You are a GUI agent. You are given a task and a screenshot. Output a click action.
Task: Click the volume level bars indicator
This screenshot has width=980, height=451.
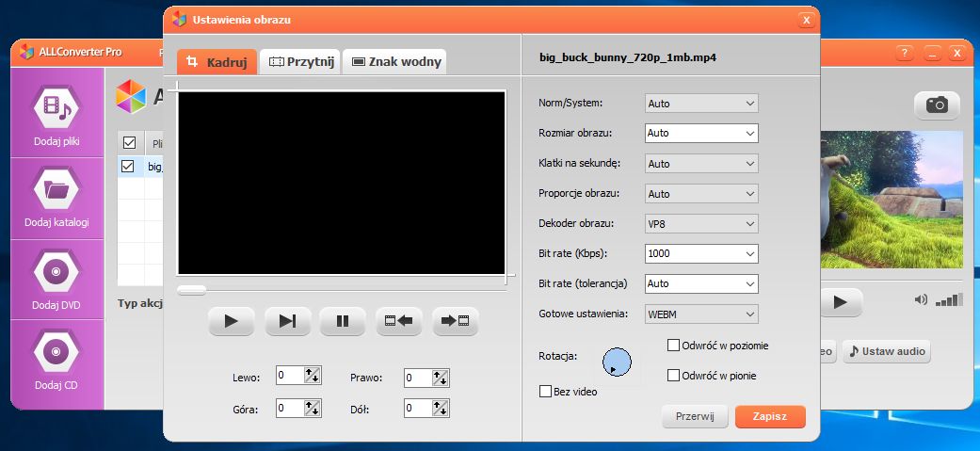tap(949, 299)
